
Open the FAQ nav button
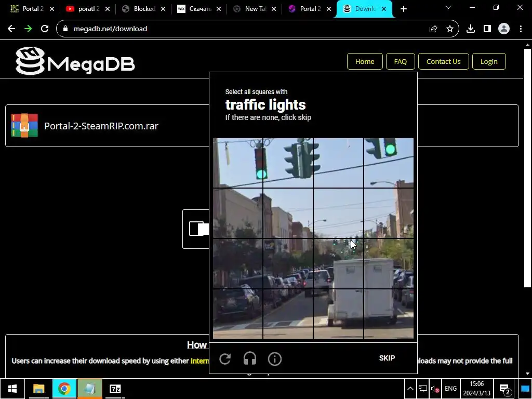(x=401, y=61)
